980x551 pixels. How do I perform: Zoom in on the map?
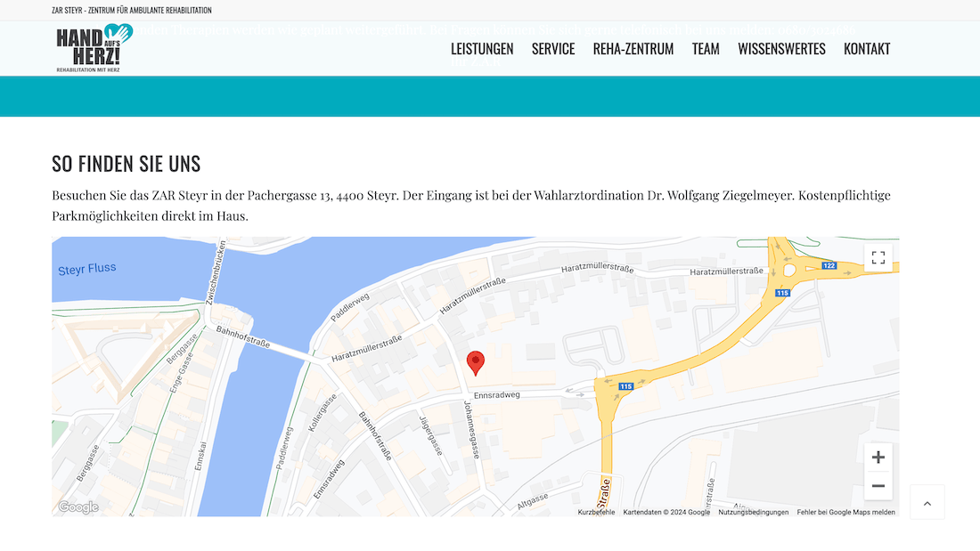click(878, 458)
